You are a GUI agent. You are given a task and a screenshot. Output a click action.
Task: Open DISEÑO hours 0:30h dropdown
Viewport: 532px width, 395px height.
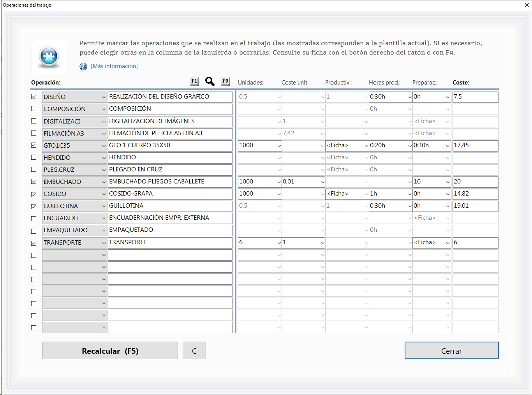(x=410, y=97)
